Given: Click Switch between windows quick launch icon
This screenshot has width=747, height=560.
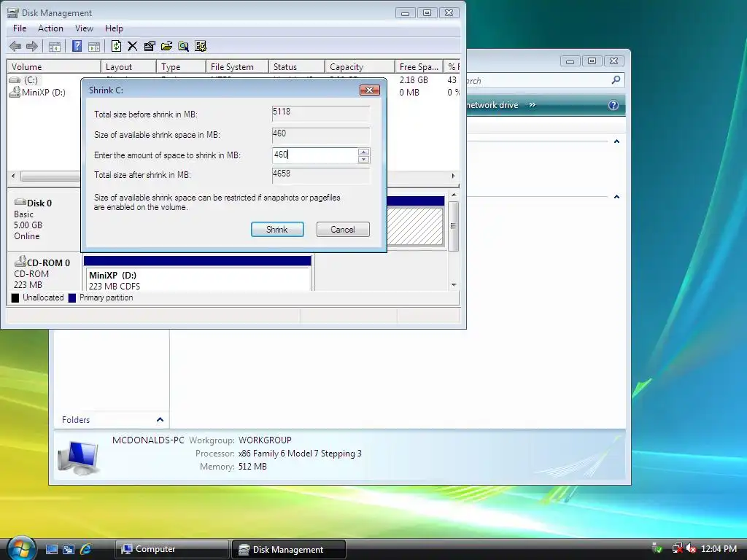Looking at the screenshot, I should click(x=68, y=549).
